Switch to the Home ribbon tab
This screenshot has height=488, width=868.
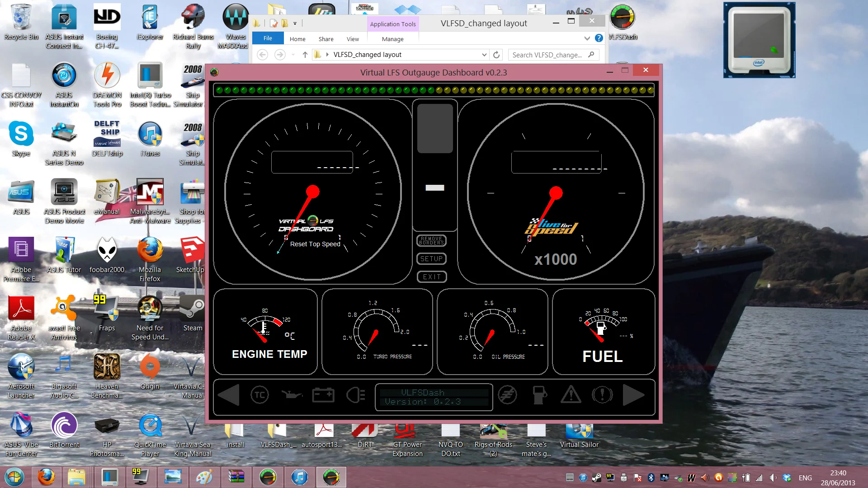(x=297, y=39)
